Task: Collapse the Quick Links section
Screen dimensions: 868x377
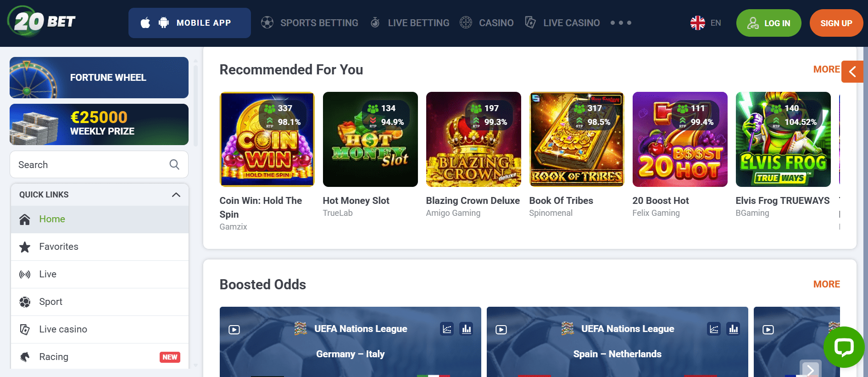Action: (x=176, y=195)
